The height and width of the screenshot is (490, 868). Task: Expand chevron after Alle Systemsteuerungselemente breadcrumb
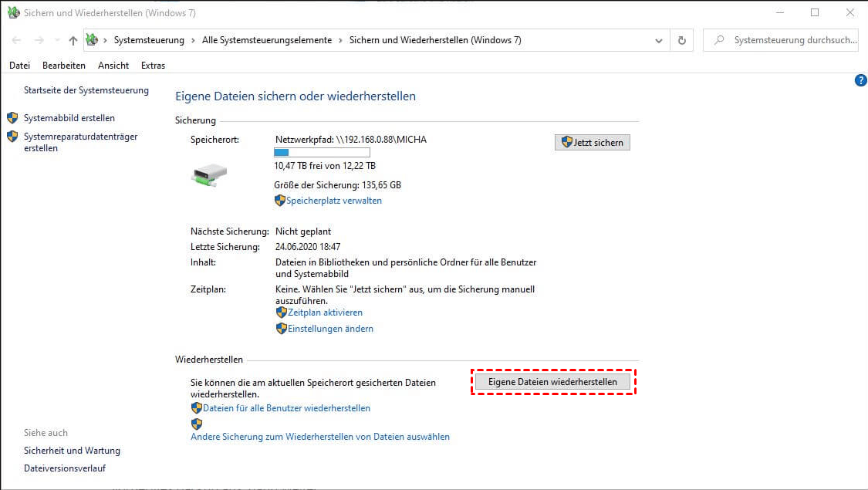click(x=340, y=40)
